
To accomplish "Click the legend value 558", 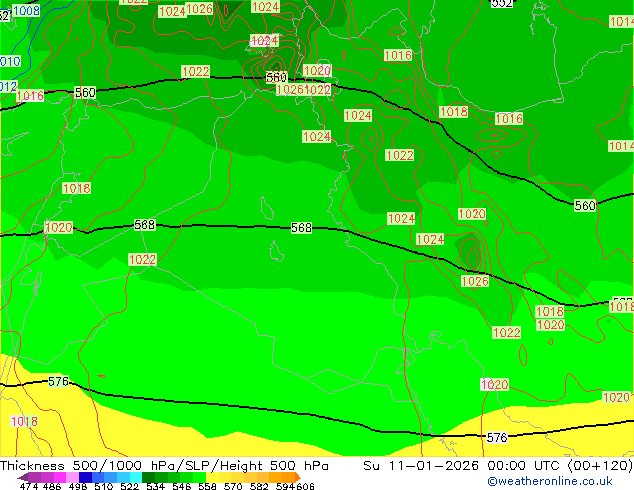I will coord(207,486).
